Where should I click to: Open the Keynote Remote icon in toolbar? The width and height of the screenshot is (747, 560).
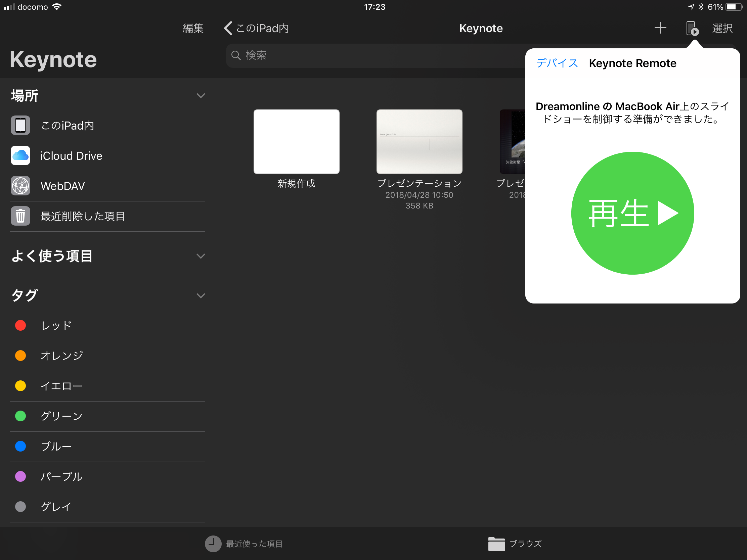click(692, 28)
